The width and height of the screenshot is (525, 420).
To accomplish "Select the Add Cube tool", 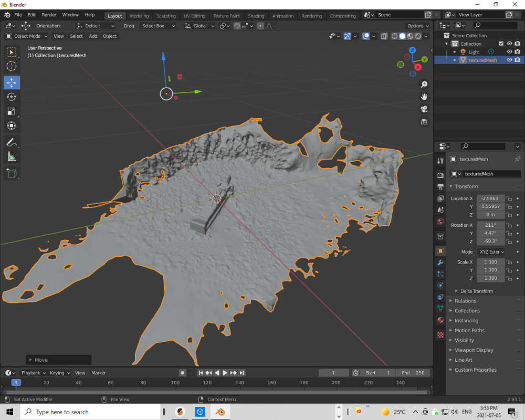I will tap(12, 173).
